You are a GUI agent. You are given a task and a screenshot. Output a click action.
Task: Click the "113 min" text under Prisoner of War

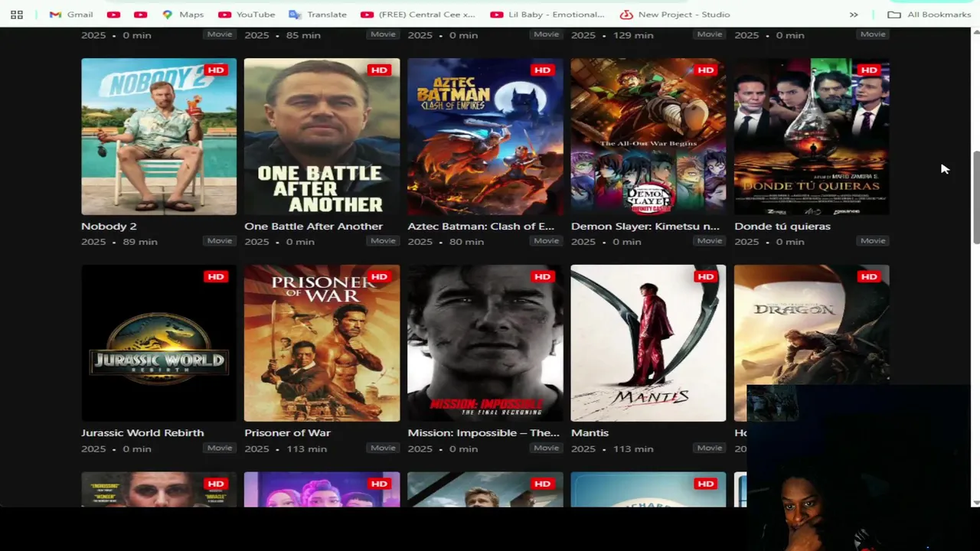click(x=306, y=449)
